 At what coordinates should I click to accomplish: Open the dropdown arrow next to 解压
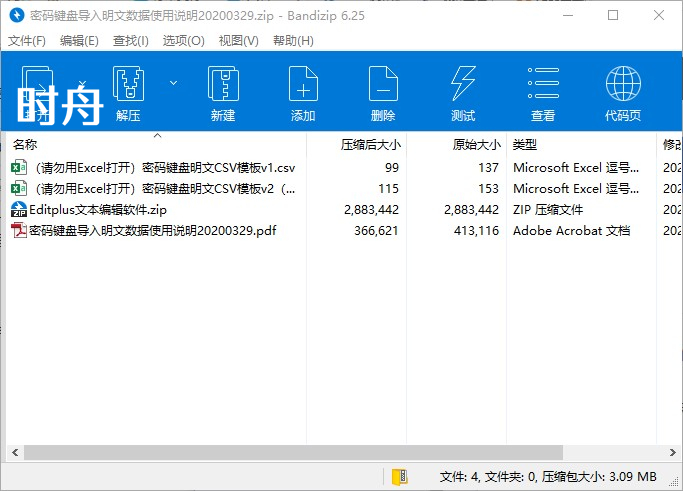pyautogui.click(x=173, y=83)
